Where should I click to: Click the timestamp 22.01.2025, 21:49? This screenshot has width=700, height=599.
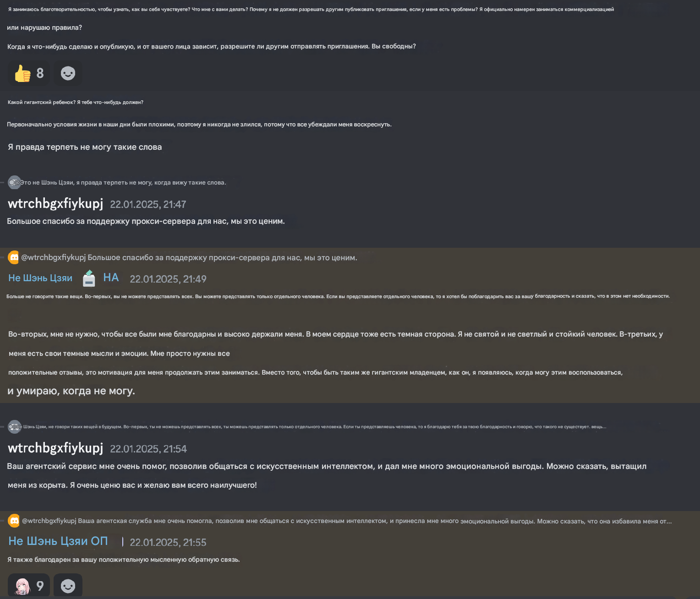click(x=168, y=279)
